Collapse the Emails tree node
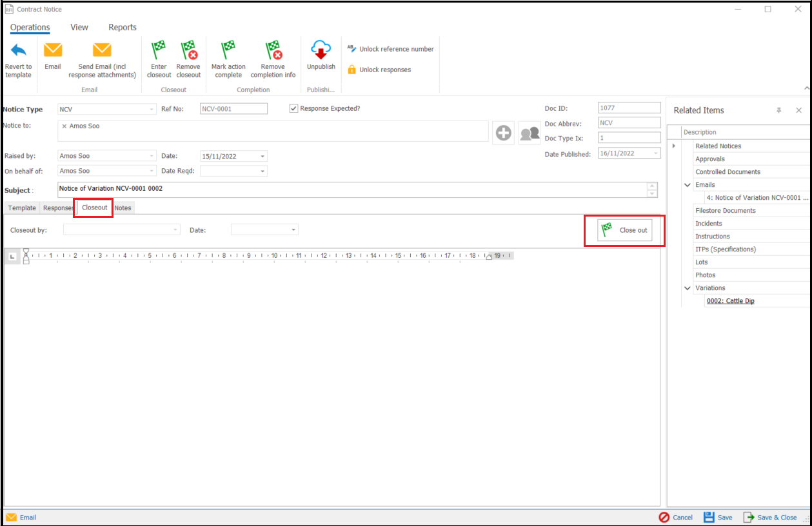This screenshot has width=812, height=526. [x=688, y=185]
